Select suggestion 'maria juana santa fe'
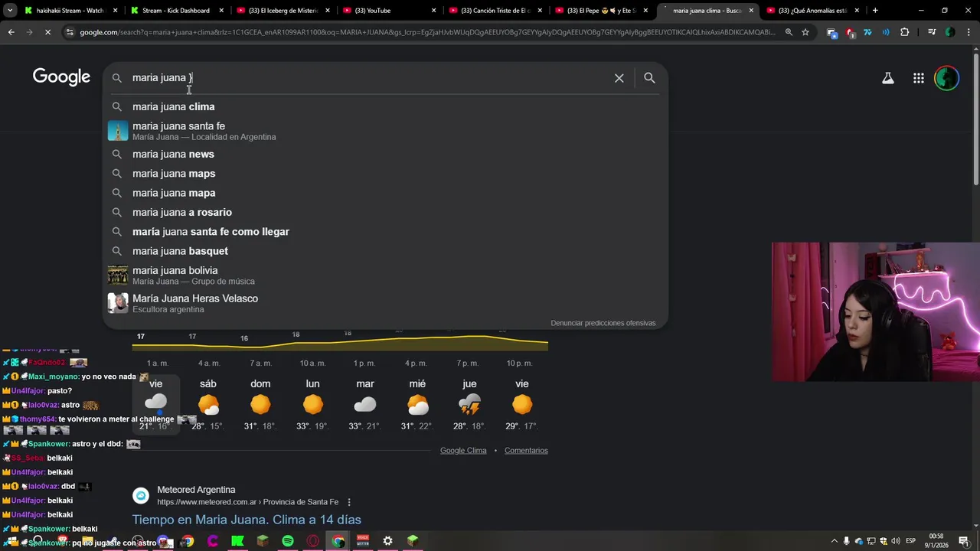The height and width of the screenshot is (551, 980). coord(385,131)
